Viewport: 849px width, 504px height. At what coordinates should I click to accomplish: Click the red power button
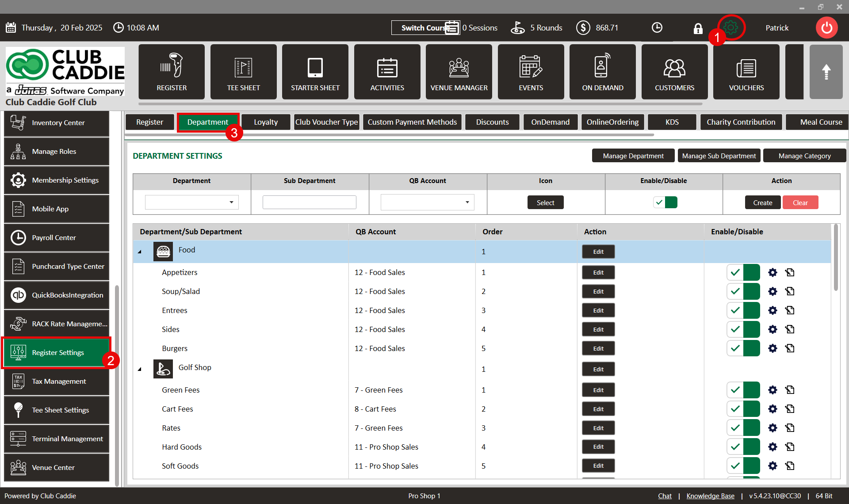826,28
